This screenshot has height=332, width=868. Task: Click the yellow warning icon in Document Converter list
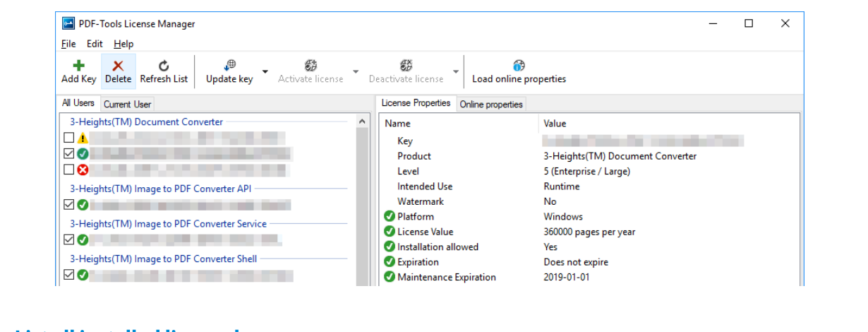click(x=83, y=138)
